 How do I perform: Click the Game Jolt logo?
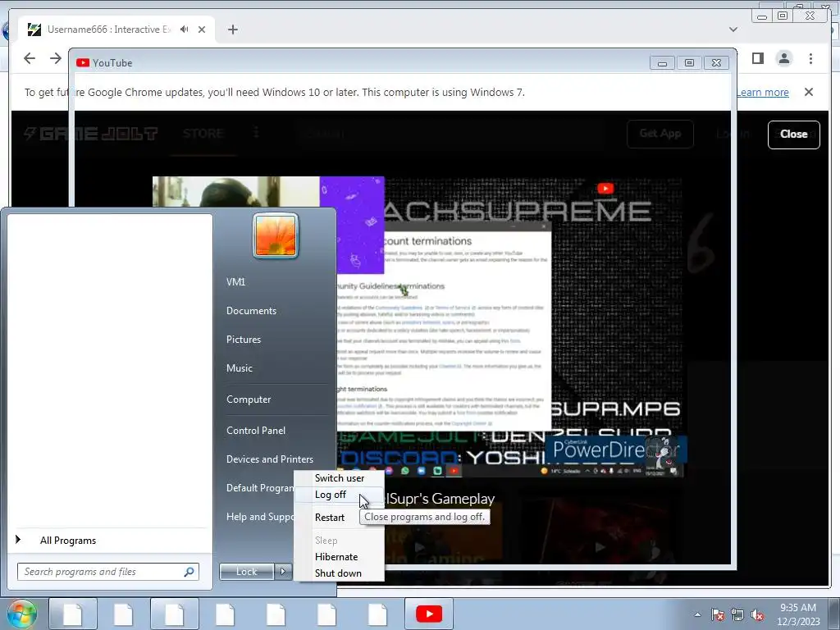click(91, 134)
